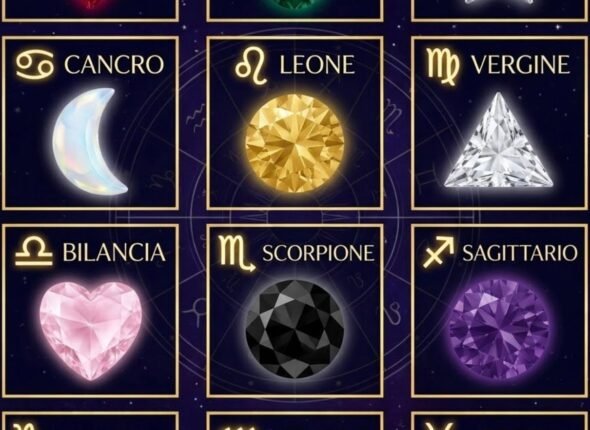Select the round yellow gemstone
This screenshot has height=430, width=590.
coord(295,143)
